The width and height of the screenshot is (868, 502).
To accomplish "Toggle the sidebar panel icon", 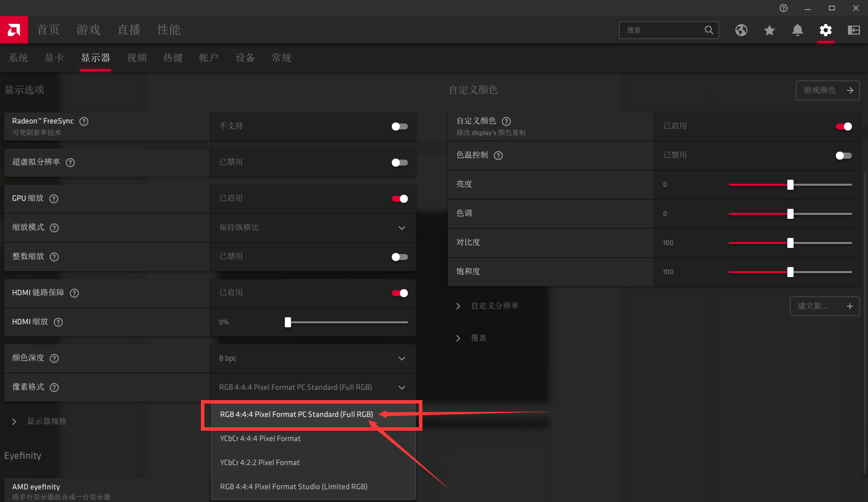I will [854, 30].
